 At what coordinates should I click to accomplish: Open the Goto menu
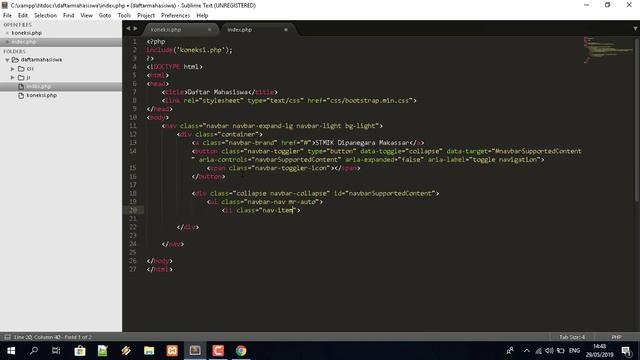pyautogui.click(x=105, y=15)
